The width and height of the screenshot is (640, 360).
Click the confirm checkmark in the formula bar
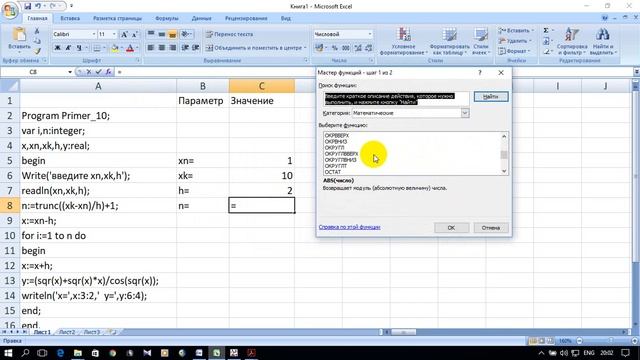[98, 72]
